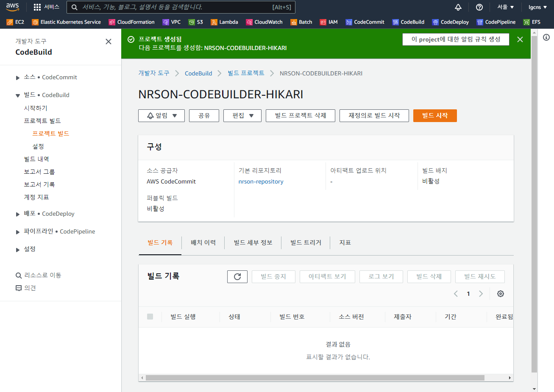
Task: Open 빌드 내역 in sidebar
Action: 36,159
